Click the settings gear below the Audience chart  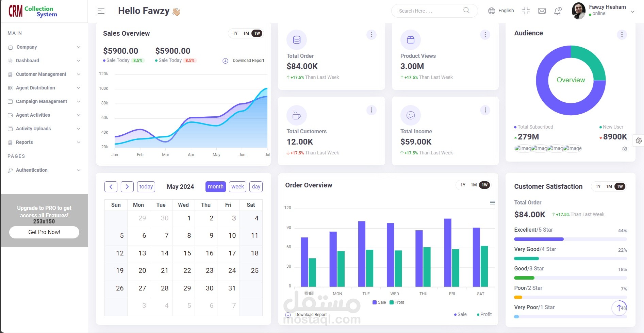[625, 149]
